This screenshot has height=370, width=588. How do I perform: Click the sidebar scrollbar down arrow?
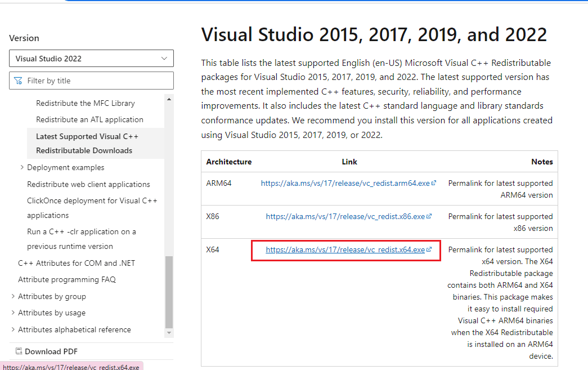(x=169, y=333)
